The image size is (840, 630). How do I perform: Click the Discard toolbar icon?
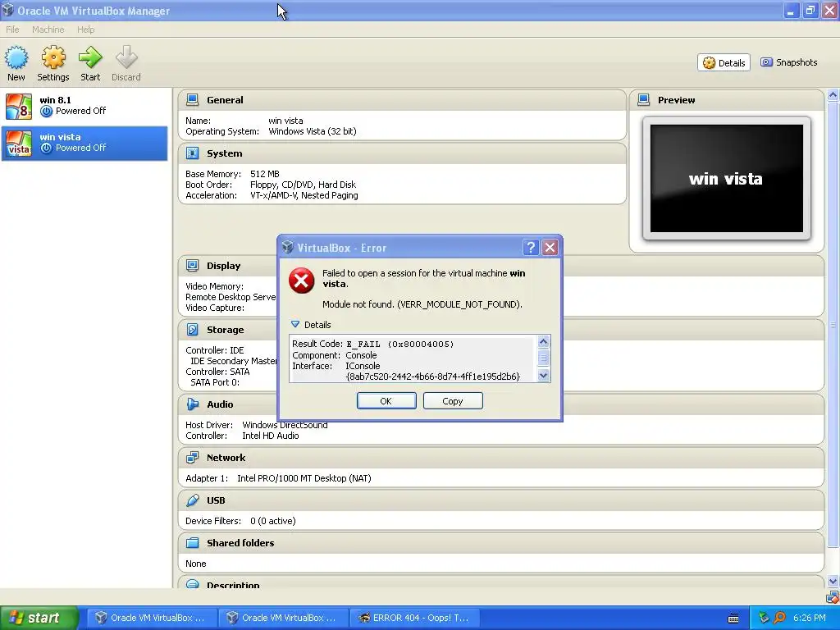(126, 57)
